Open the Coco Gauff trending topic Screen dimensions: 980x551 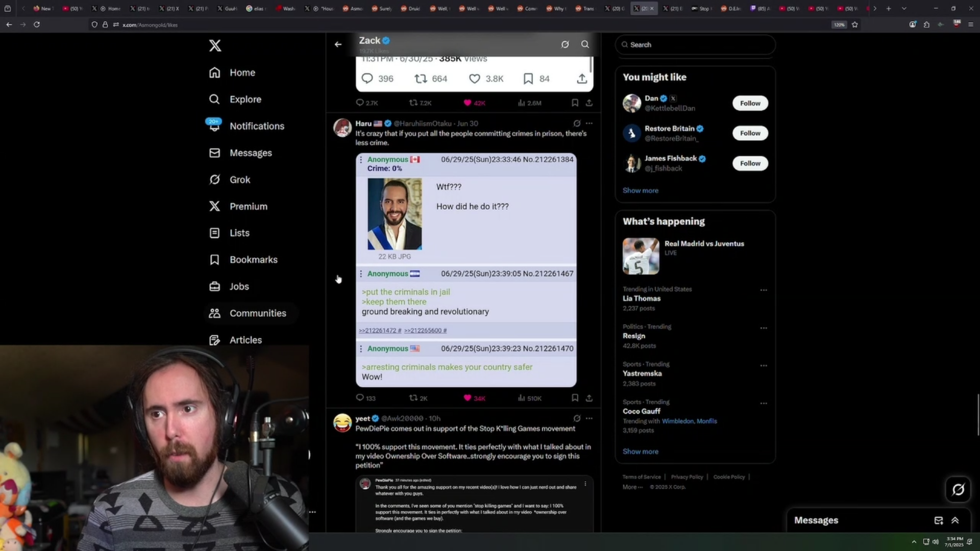[641, 411]
